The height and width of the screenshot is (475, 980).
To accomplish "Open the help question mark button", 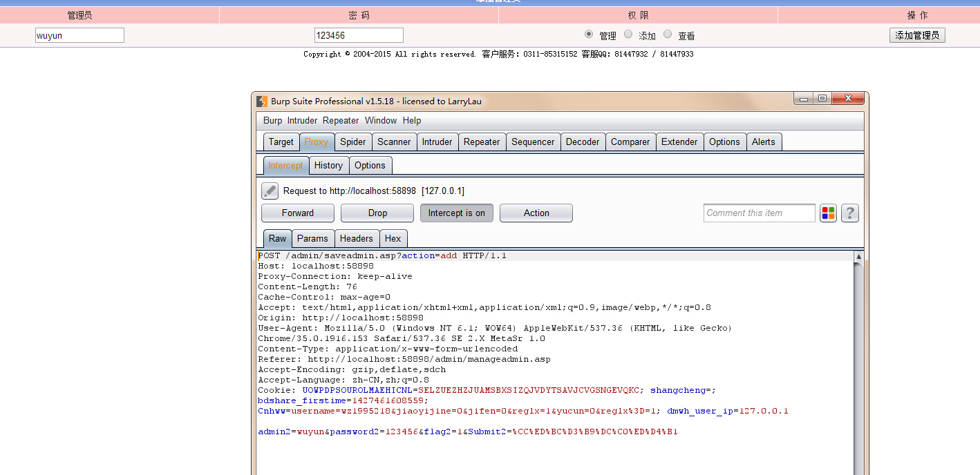I will (850, 213).
